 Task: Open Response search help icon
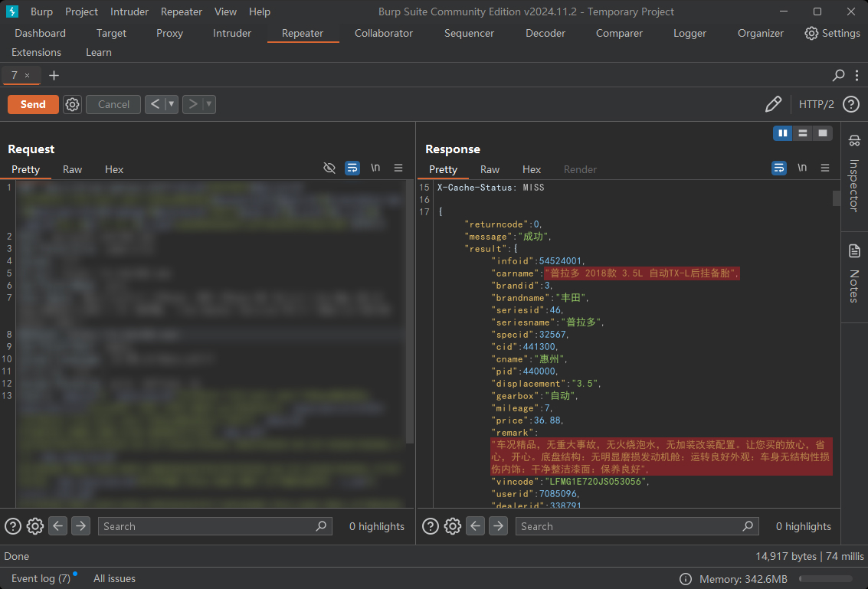click(430, 526)
